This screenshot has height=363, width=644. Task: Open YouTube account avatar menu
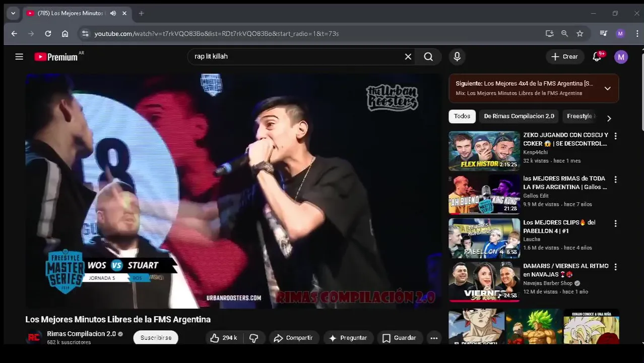coord(621,57)
